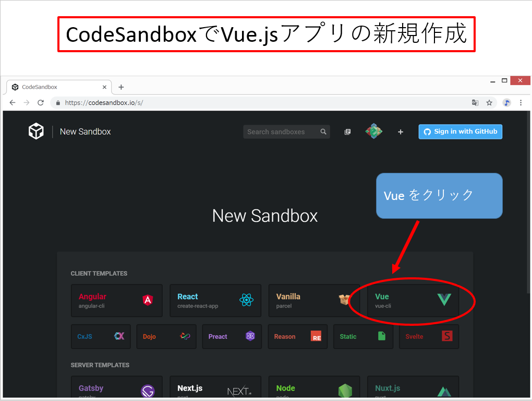
Task: Bookmark page with the star icon
Action: click(x=489, y=103)
